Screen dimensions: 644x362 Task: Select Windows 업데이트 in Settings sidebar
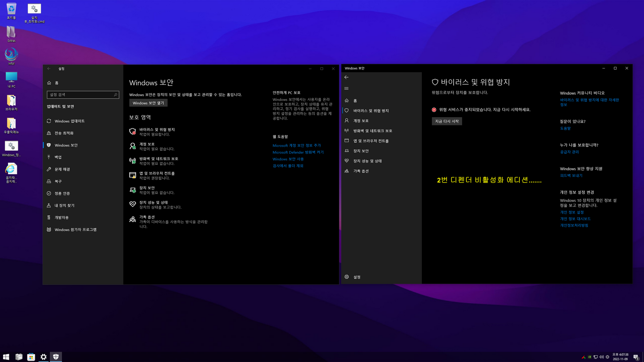[83, 121]
